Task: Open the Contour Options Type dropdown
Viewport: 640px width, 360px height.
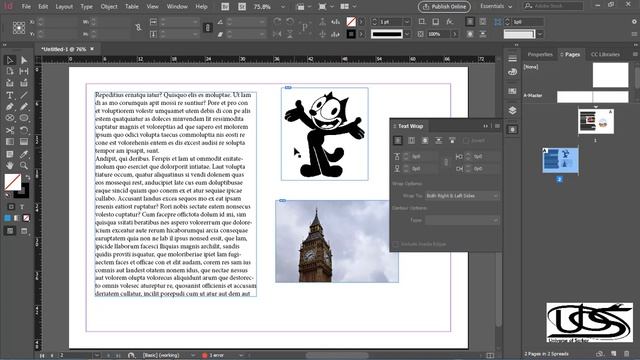Action: point(462,220)
